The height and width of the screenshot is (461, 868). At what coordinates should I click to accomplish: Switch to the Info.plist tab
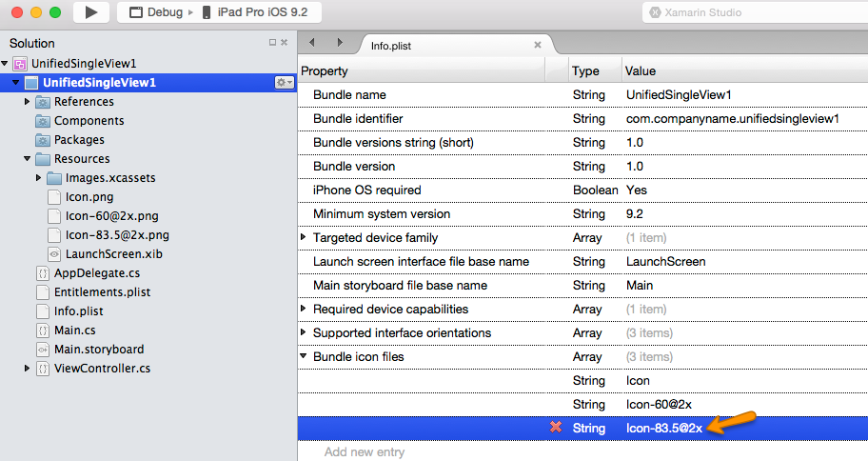391,46
